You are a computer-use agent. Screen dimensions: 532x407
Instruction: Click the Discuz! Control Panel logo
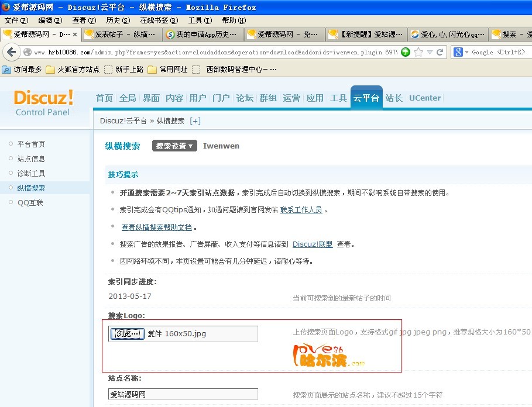click(x=43, y=103)
